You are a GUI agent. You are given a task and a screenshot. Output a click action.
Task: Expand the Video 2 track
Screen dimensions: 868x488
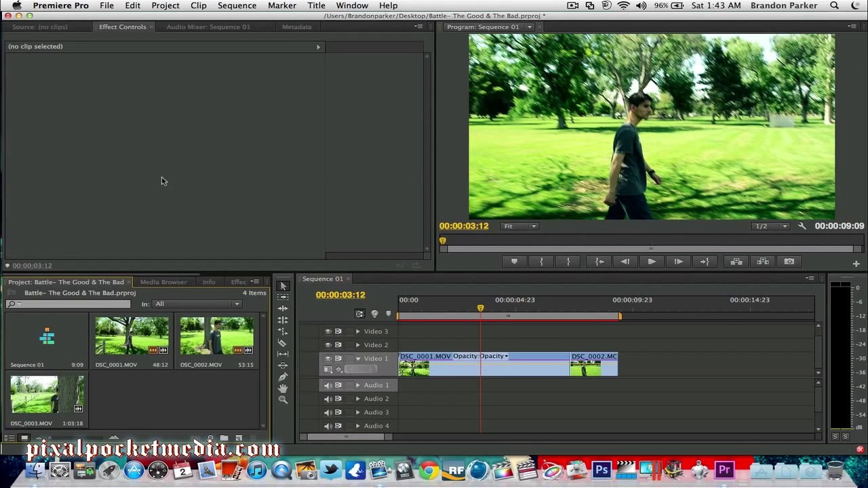[358, 345]
